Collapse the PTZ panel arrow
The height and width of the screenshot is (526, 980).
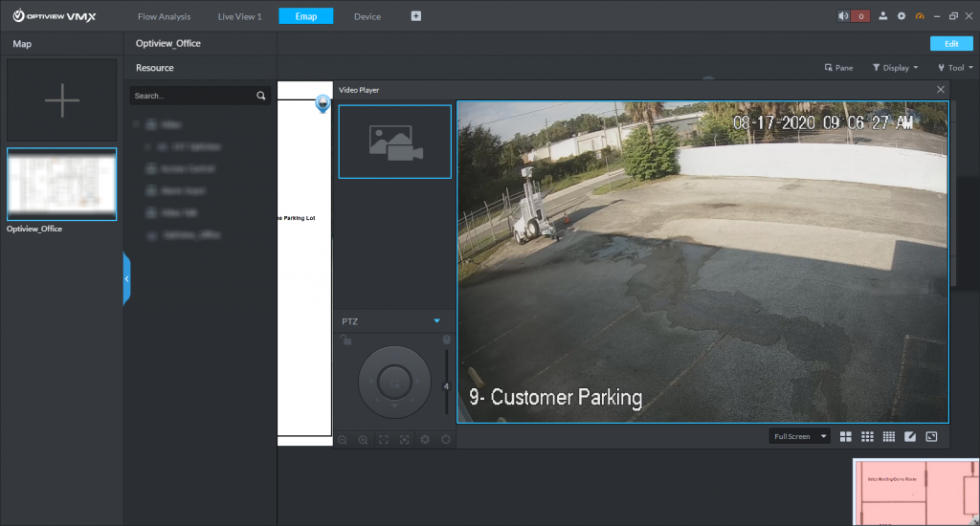point(436,321)
